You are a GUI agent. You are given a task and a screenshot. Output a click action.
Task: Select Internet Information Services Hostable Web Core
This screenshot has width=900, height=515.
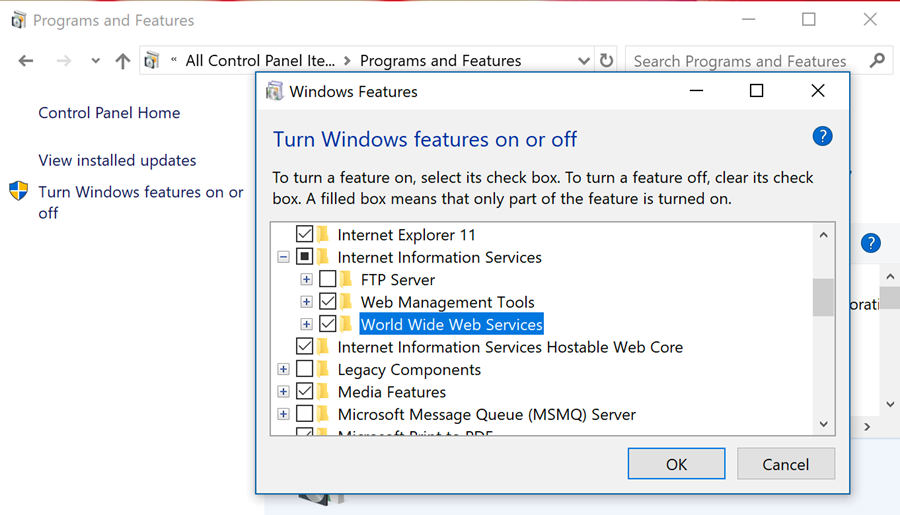[x=510, y=347]
